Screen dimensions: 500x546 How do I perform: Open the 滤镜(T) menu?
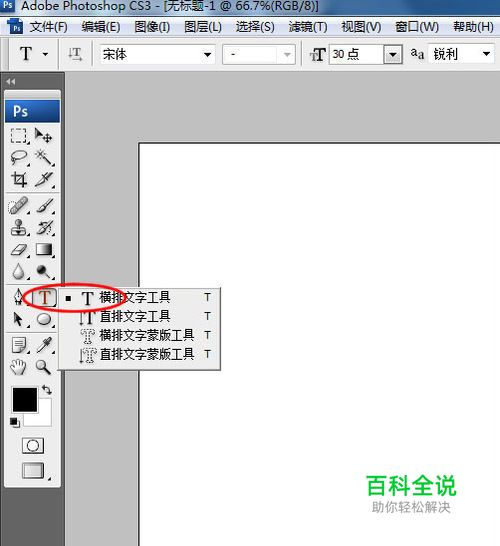pyautogui.click(x=308, y=26)
